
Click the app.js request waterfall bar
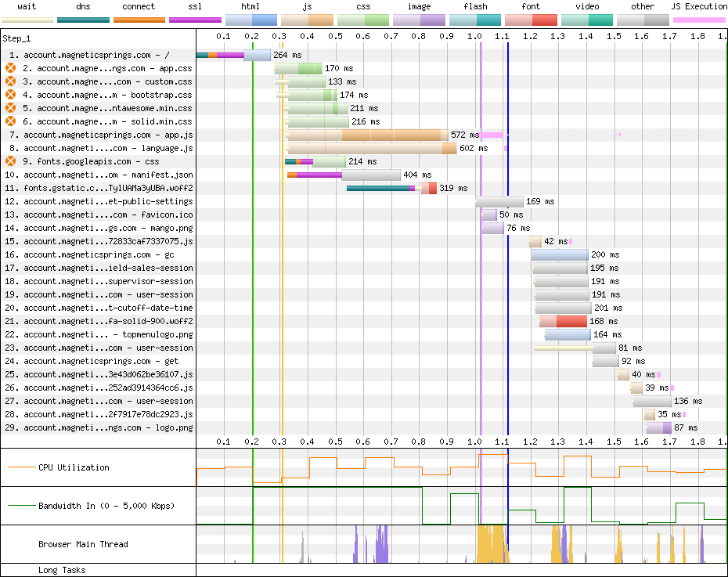point(368,135)
